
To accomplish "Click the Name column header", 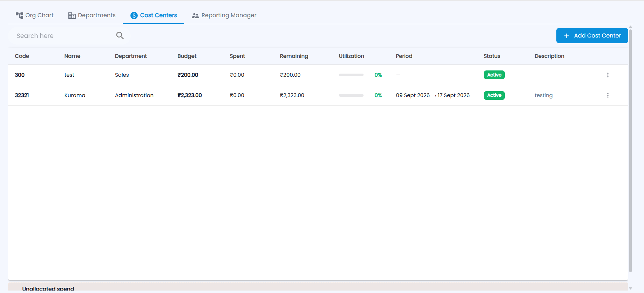I will click(x=72, y=56).
